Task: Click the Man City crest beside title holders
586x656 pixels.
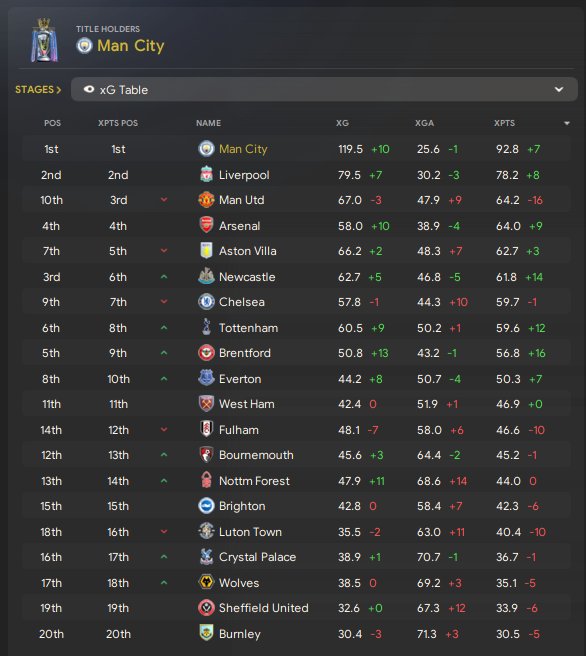Action: 84,45
